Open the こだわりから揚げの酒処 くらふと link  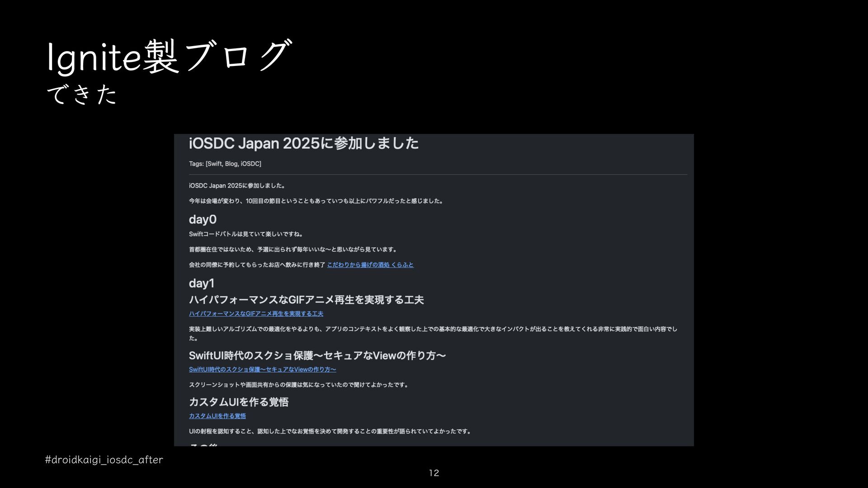click(x=370, y=265)
